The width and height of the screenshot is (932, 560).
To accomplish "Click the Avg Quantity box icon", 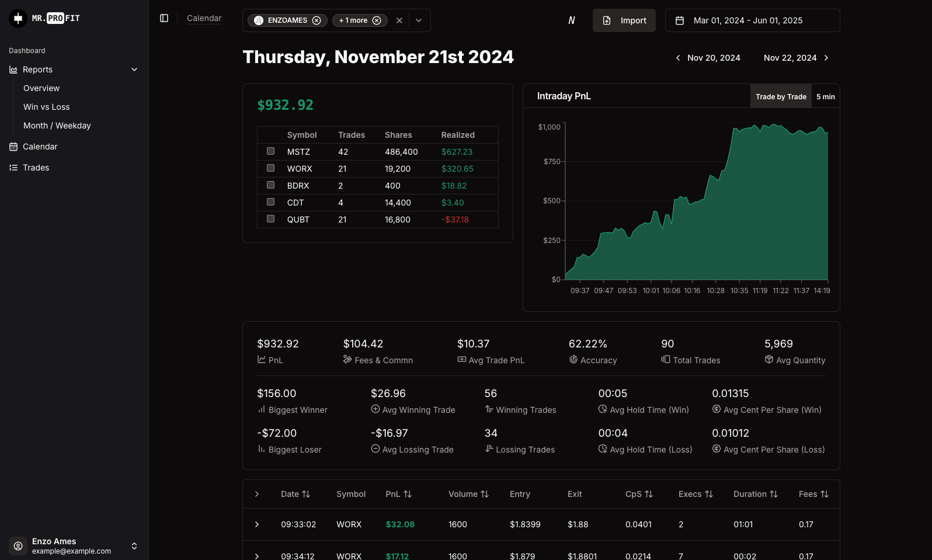I will click(769, 360).
